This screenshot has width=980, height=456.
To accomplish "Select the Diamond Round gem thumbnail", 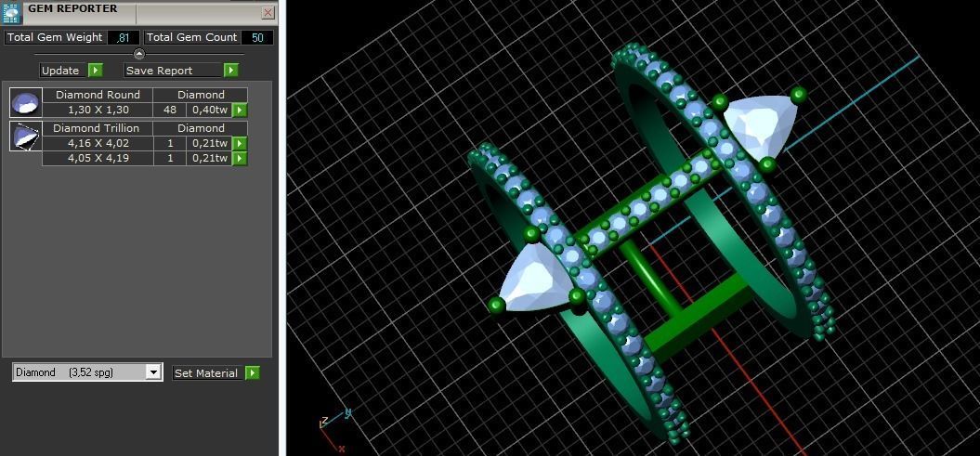I will coord(26,103).
